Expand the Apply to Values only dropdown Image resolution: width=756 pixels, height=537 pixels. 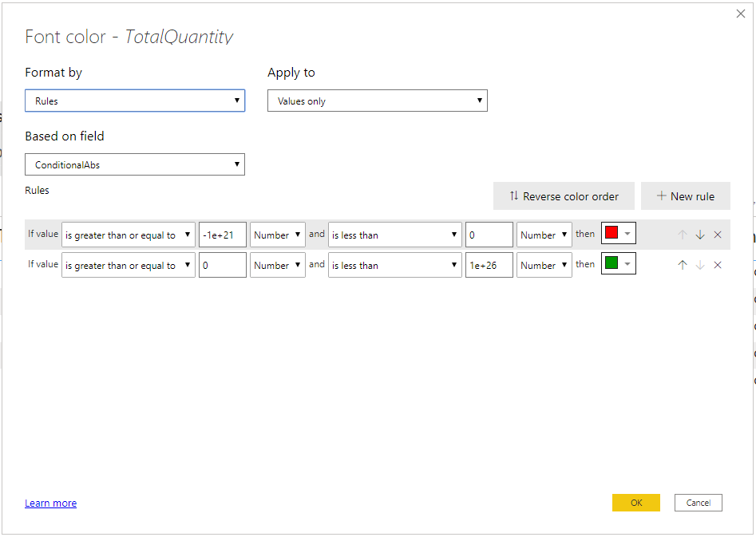(x=377, y=101)
